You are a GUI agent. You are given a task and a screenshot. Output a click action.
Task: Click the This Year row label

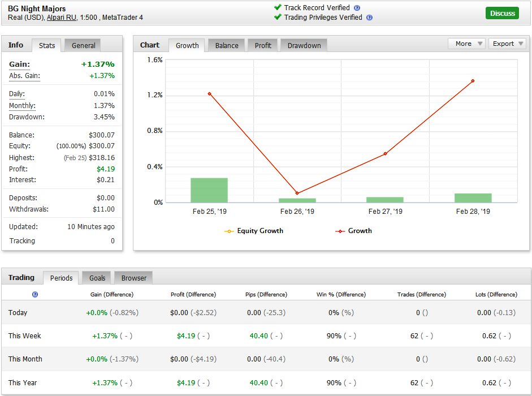click(23, 383)
